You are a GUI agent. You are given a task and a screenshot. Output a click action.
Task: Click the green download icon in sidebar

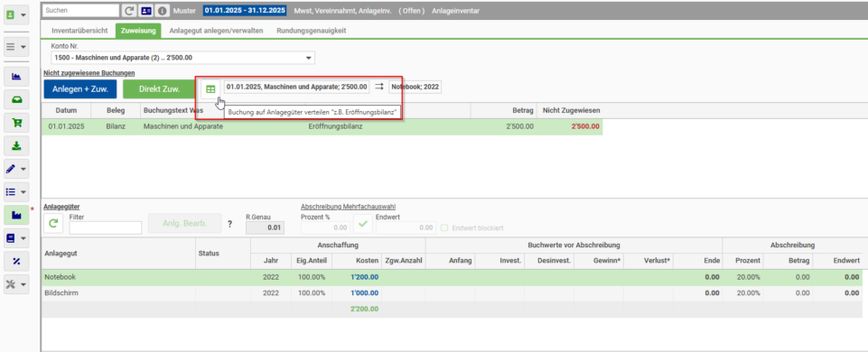[16, 145]
